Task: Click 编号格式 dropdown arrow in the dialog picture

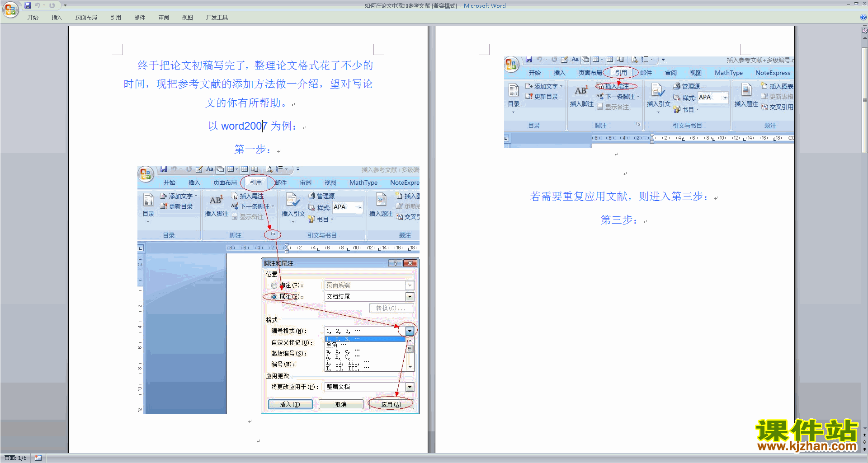Action: pos(410,331)
